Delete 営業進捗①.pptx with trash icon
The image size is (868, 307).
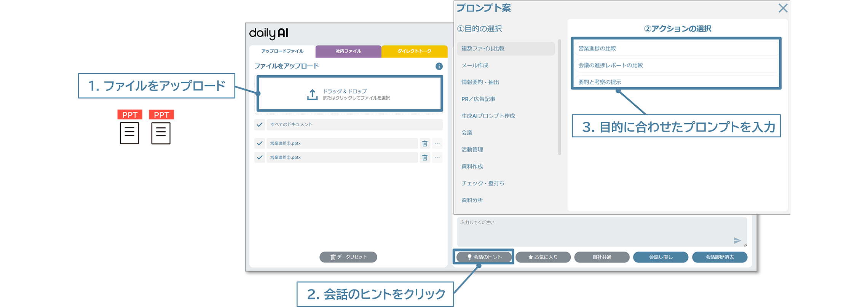tap(425, 143)
